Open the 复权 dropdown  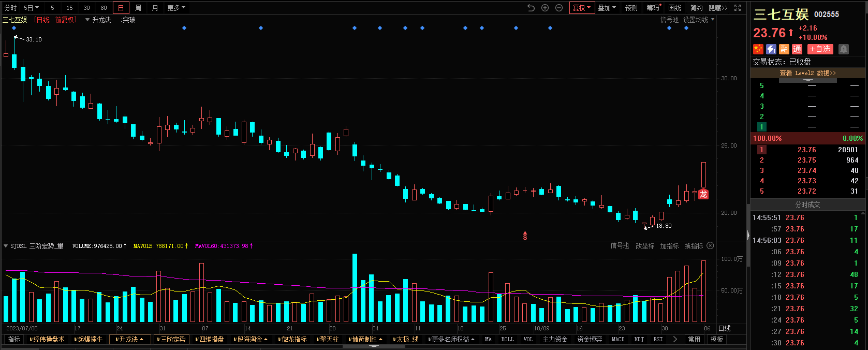pos(582,8)
